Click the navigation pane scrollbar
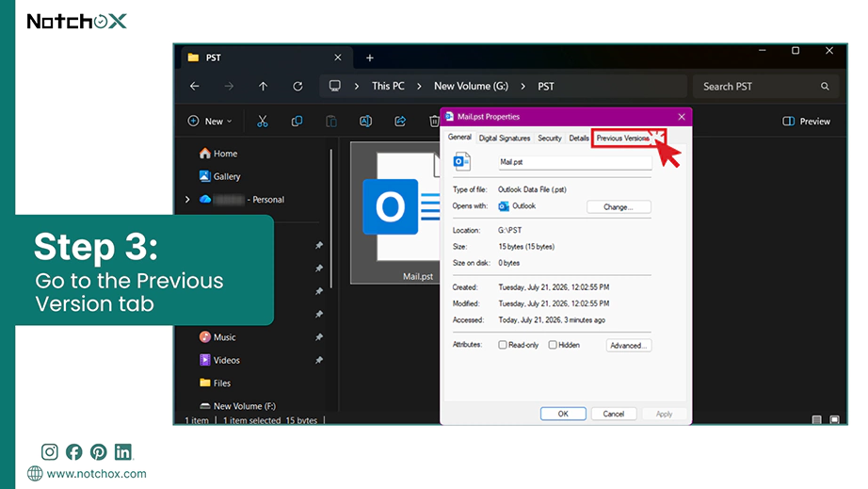868x489 pixels. pos(331,219)
